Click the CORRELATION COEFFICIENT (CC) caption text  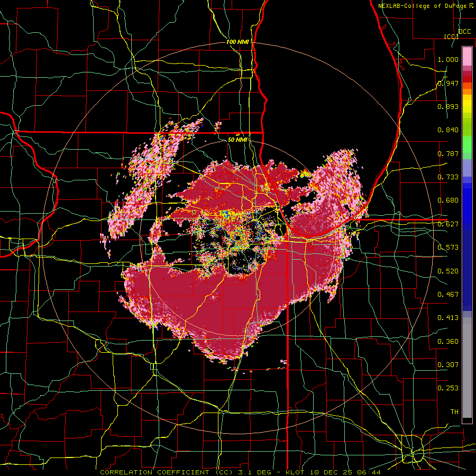point(167,472)
